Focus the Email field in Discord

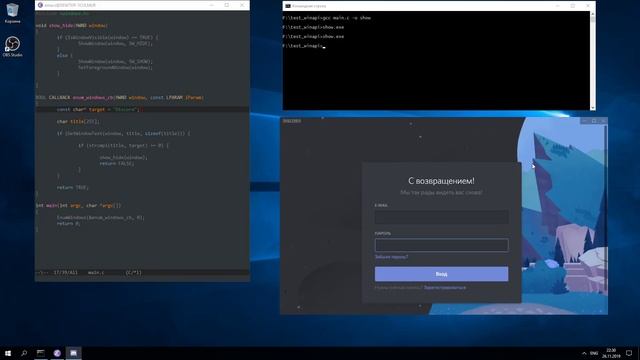441,217
